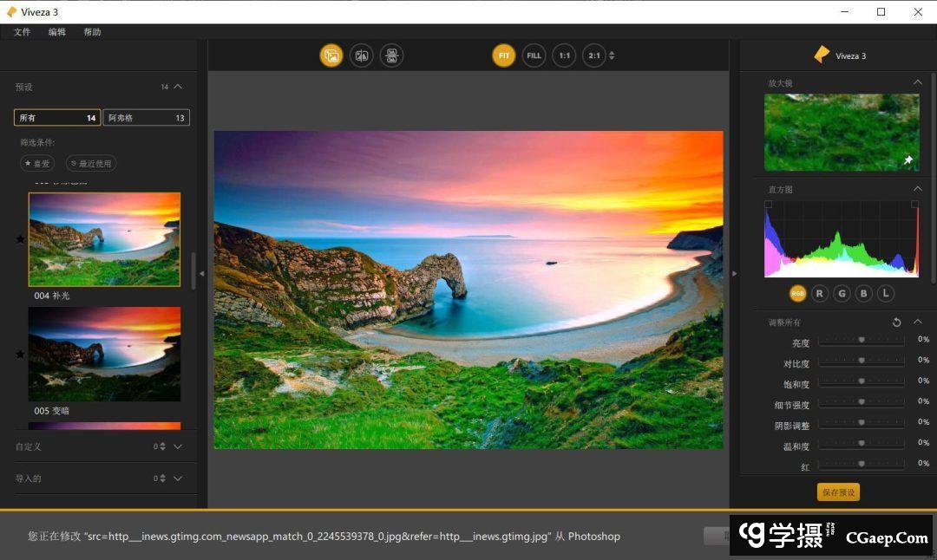Collapse the 直方图 histogram panel
The width and height of the screenshot is (937, 560).
click(x=917, y=189)
